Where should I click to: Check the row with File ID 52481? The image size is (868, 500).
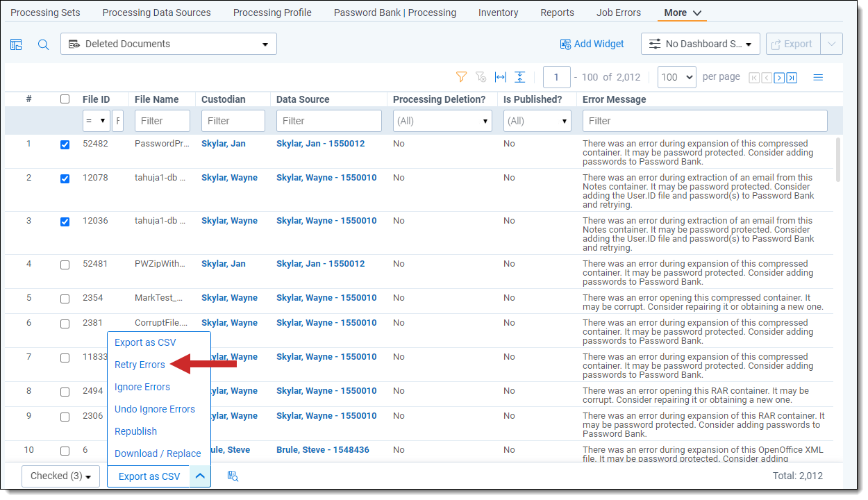coord(65,265)
